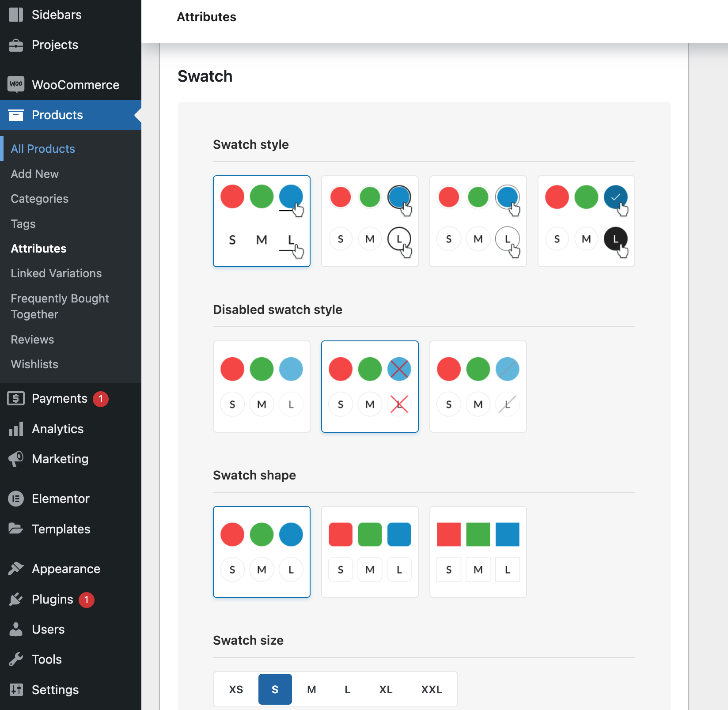Open the Marketing admin menu

point(71,459)
